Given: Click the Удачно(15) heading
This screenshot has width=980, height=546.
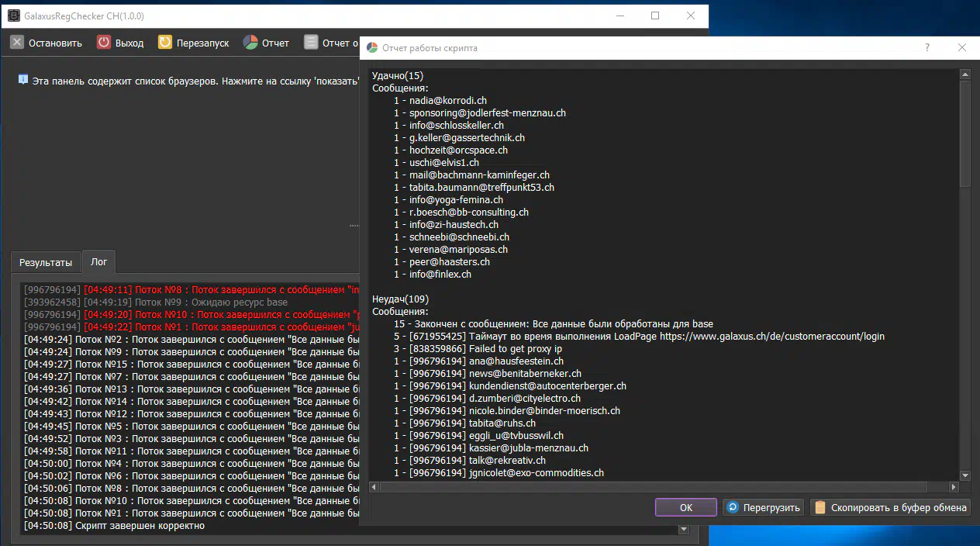Looking at the screenshot, I should pos(398,76).
